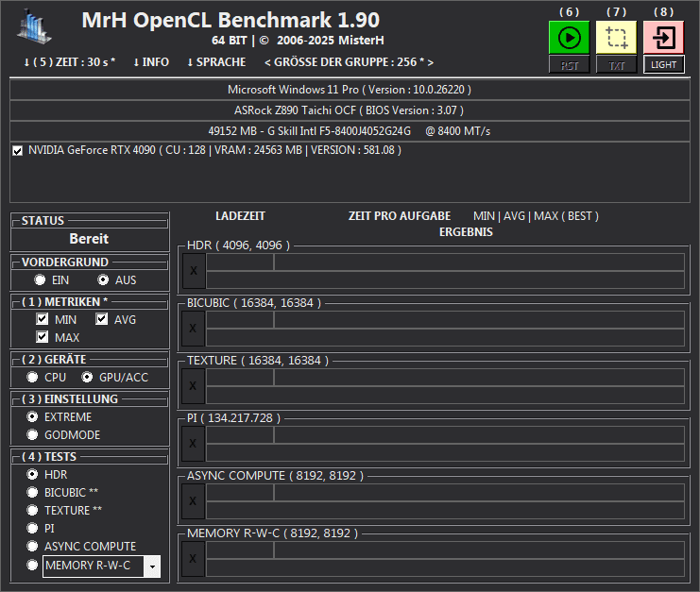Select the PI test radio button
700x592 pixels.
(32, 528)
